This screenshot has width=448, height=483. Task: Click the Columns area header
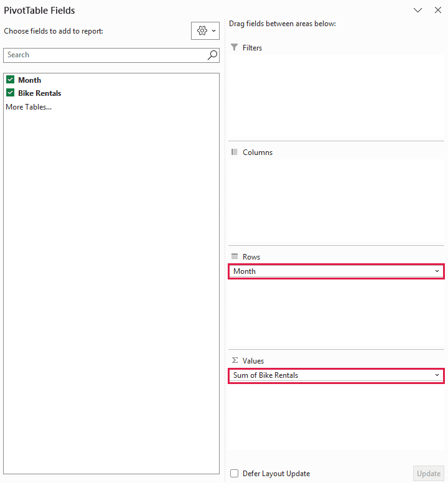point(258,152)
